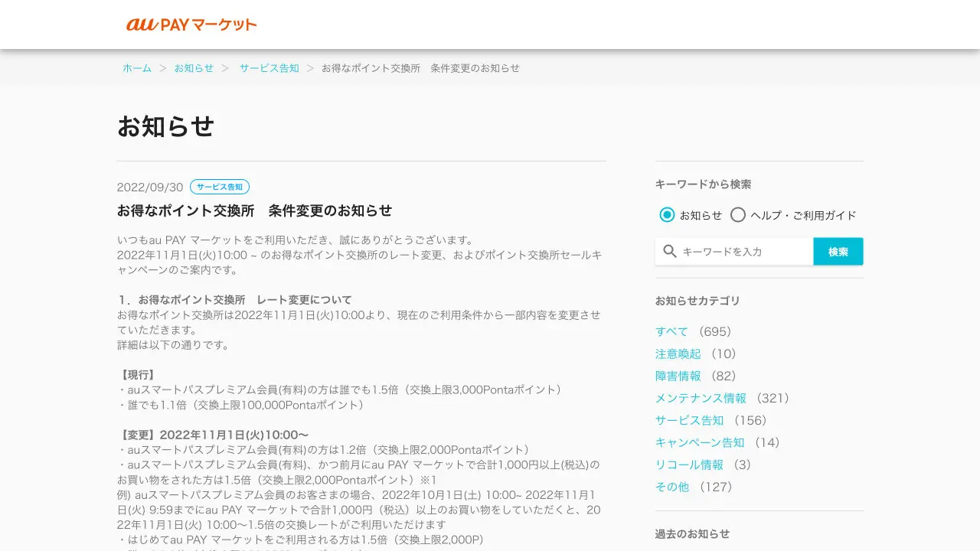Click the 検索 button
This screenshot has width=980, height=551.
(x=838, y=251)
